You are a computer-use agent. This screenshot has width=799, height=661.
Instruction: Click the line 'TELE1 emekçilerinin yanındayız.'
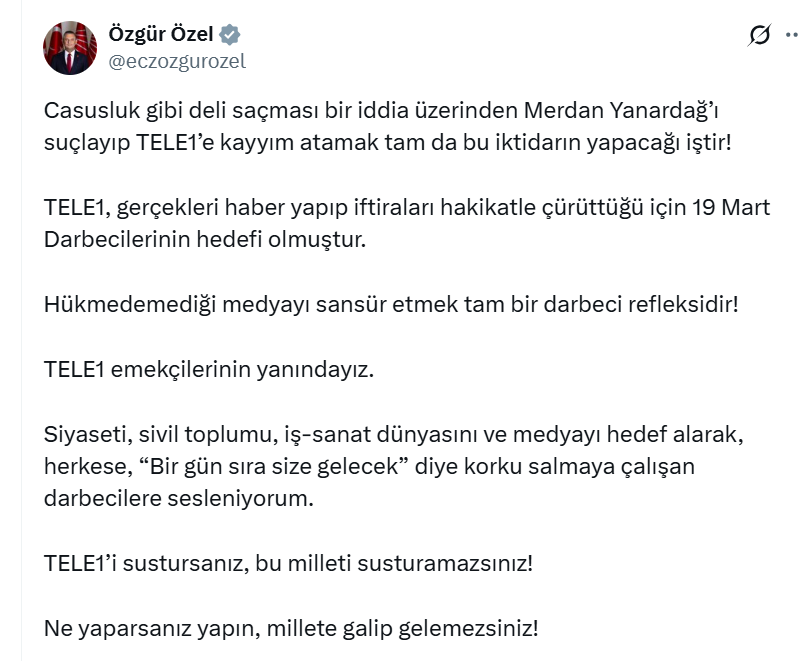(208, 369)
